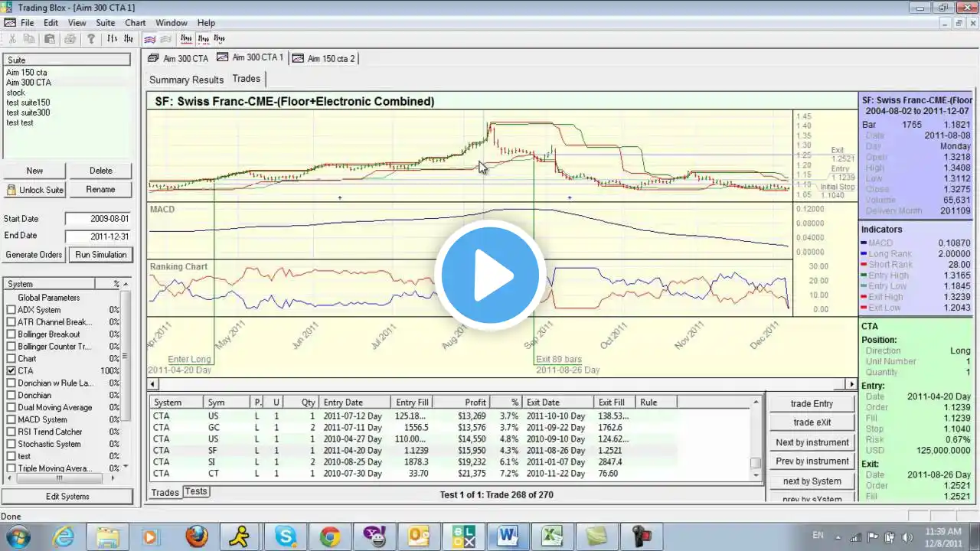Click the Trading Blox taskbar icon
This screenshot has height=551, width=980.
[x=463, y=536]
